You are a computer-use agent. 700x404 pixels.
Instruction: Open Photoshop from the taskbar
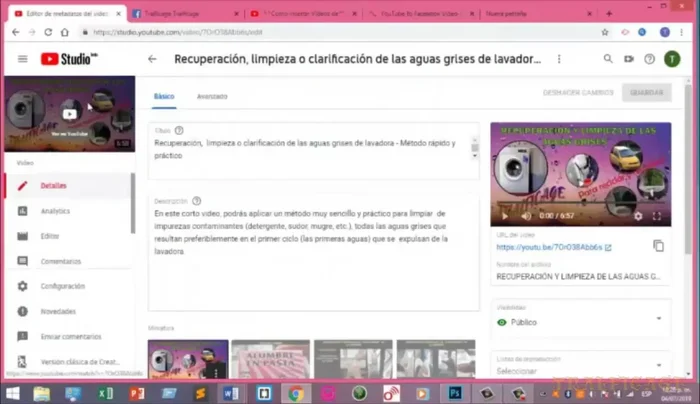pyautogui.click(x=454, y=393)
